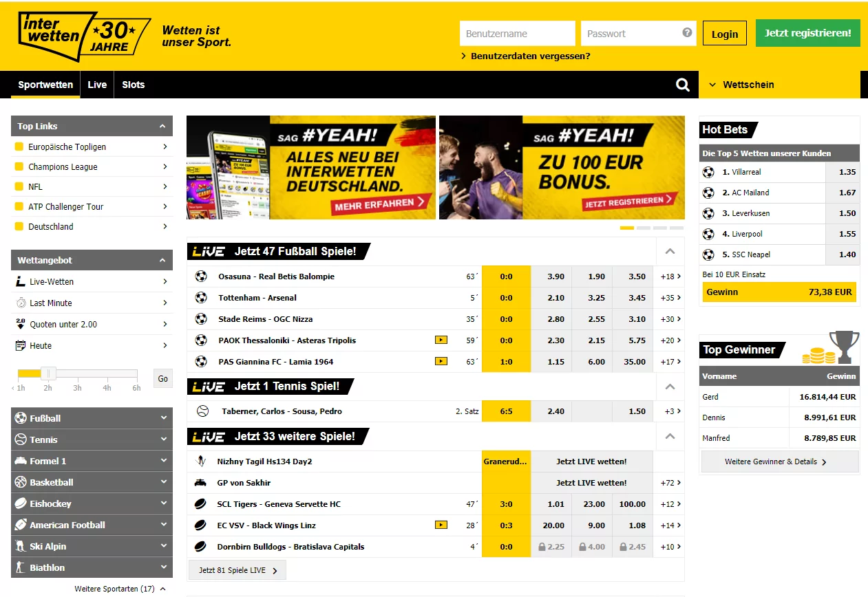Image resolution: width=868 pixels, height=597 pixels.
Task: Click the Quoten unter 2.00 icon
Action: point(20,324)
